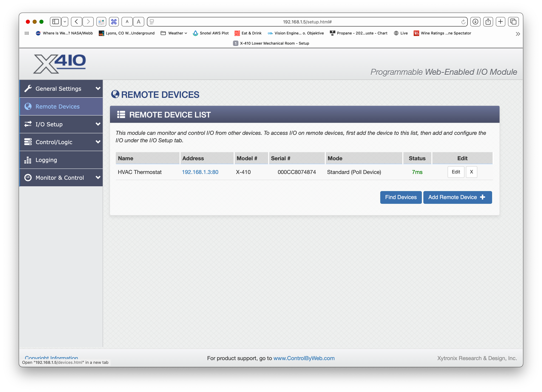Screen dimensions: 542x392
Task: Open the Where Is We...? NASA/Webb bookmark
Action: coord(64,33)
